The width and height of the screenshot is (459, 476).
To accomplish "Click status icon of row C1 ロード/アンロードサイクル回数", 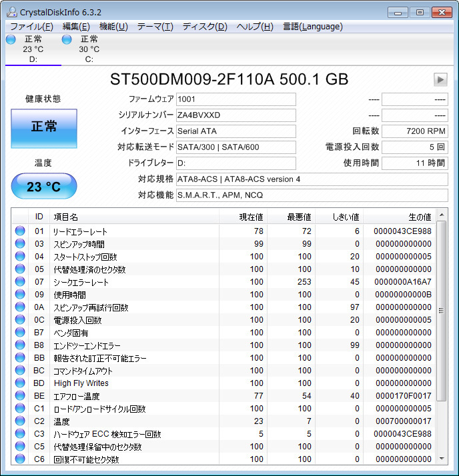I will 20,408.
